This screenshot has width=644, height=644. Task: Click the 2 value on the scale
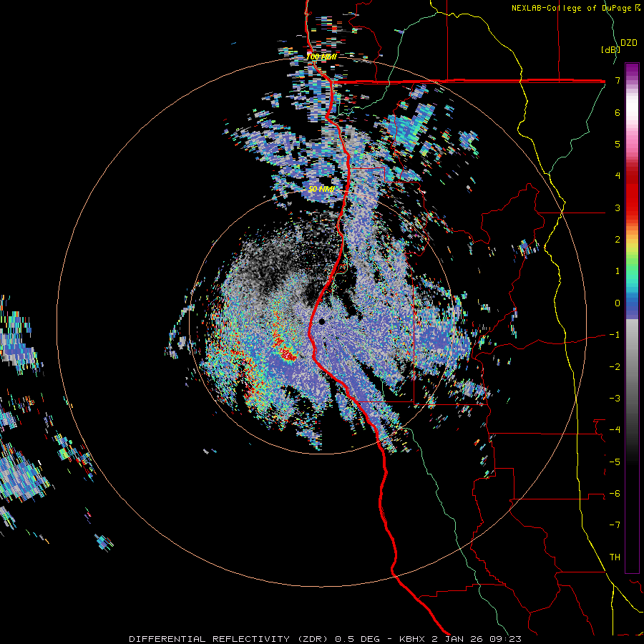click(x=618, y=240)
